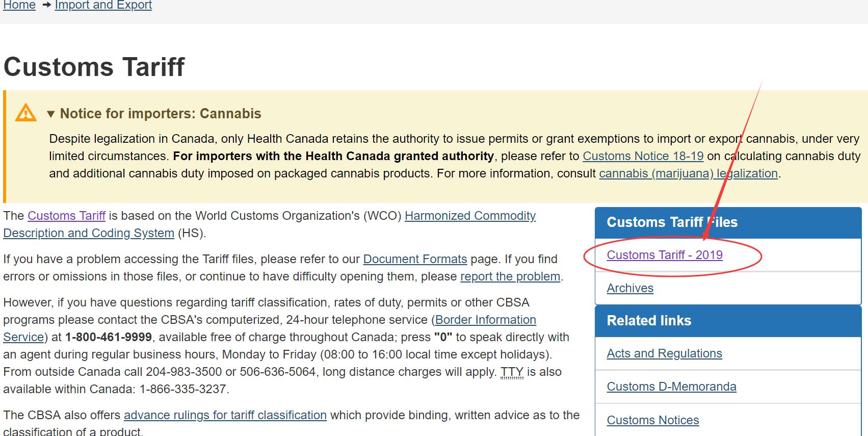
Task: Select Archives in Customs Tariff Files
Action: click(x=630, y=288)
